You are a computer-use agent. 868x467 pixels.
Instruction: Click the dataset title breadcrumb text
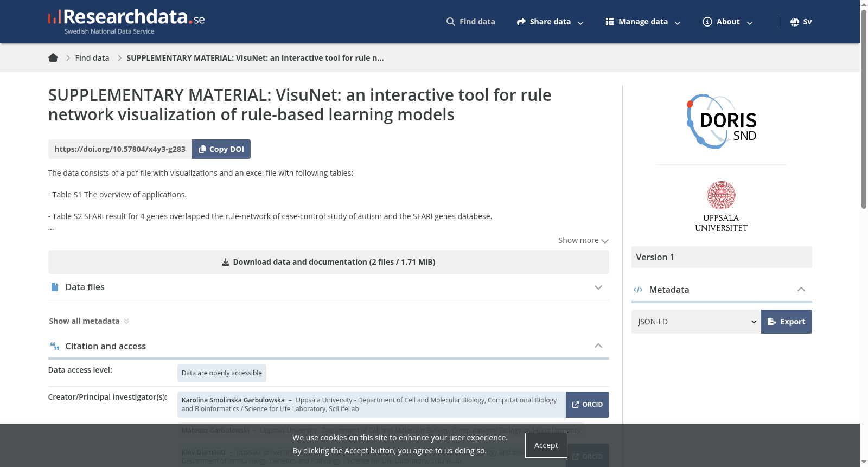click(255, 58)
